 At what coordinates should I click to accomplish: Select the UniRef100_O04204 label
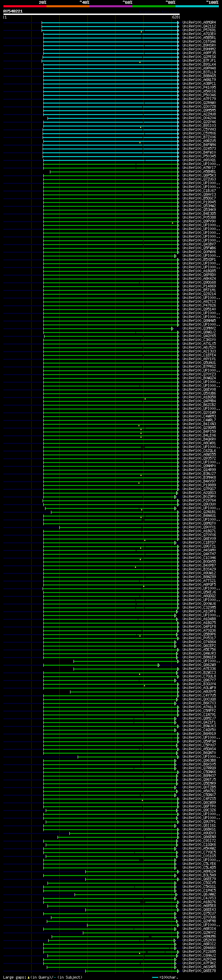199,118
